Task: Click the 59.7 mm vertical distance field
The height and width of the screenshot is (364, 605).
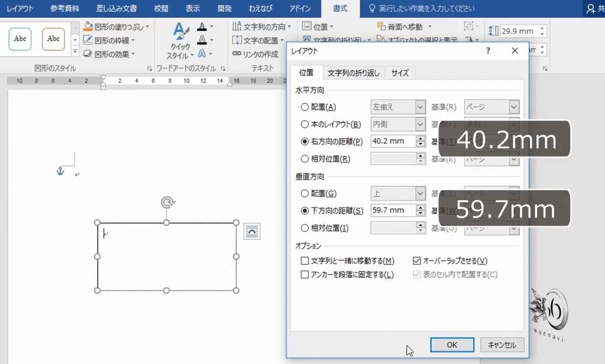Action: pyautogui.click(x=393, y=210)
